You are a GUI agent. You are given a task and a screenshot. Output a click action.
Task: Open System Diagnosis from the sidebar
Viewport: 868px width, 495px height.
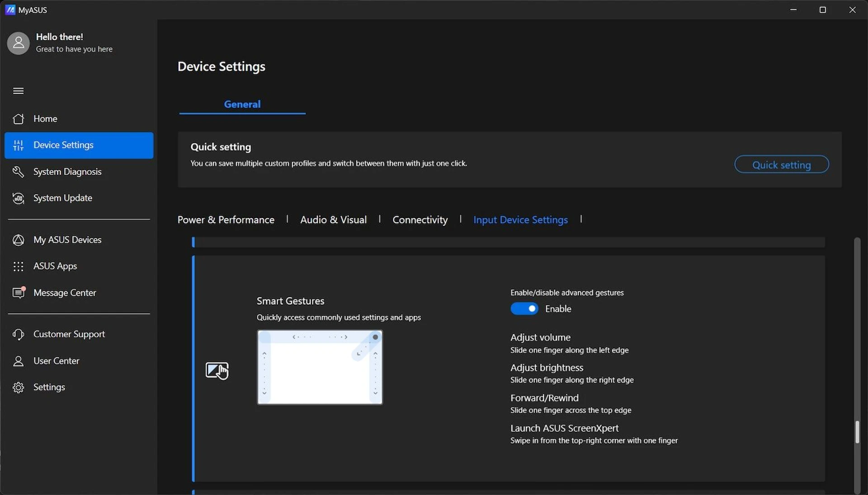click(79, 172)
